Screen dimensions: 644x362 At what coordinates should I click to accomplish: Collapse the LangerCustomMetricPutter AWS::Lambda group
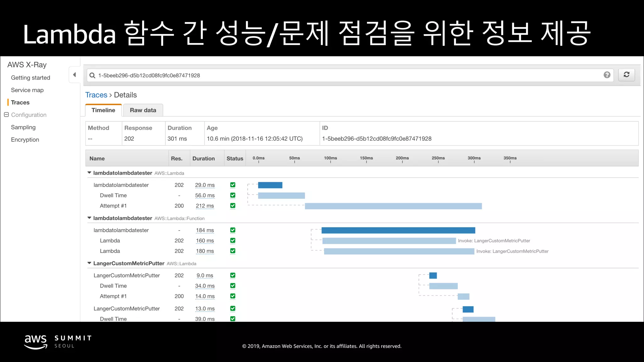[x=89, y=263]
